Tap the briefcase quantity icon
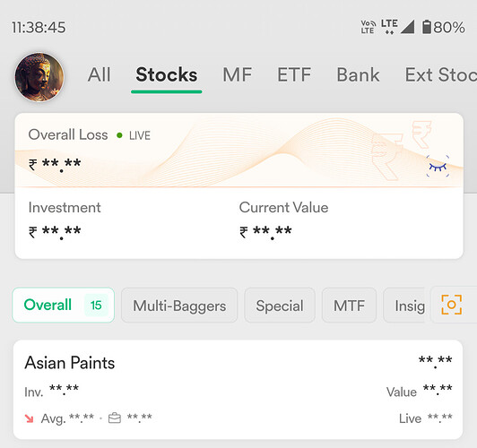 [x=115, y=418]
